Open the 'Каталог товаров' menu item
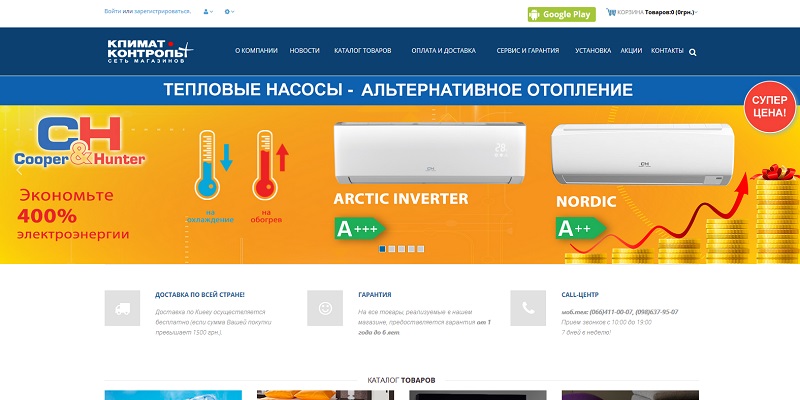This screenshot has width=800, height=400. 363,51
